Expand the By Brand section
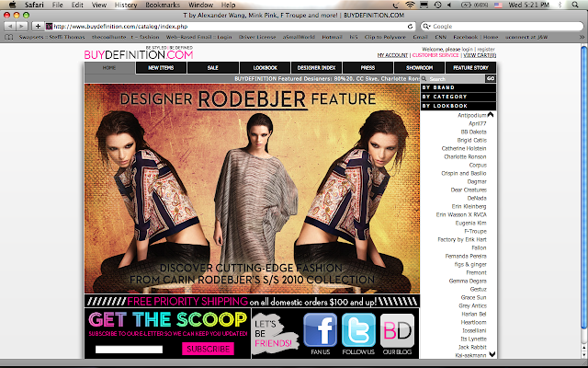The height and width of the screenshot is (368, 588). [x=458, y=87]
